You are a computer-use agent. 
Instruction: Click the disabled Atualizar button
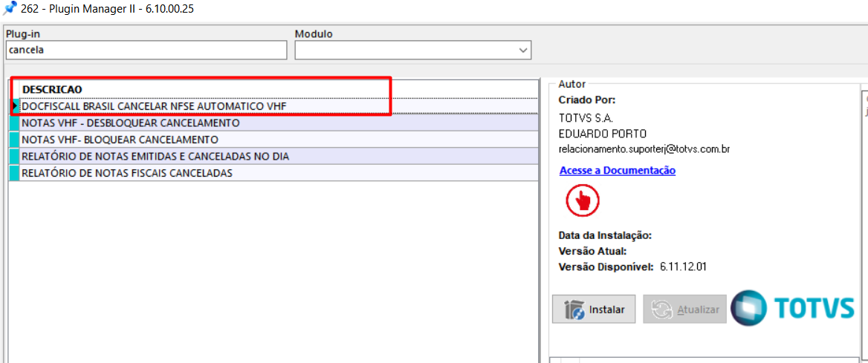point(684,310)
